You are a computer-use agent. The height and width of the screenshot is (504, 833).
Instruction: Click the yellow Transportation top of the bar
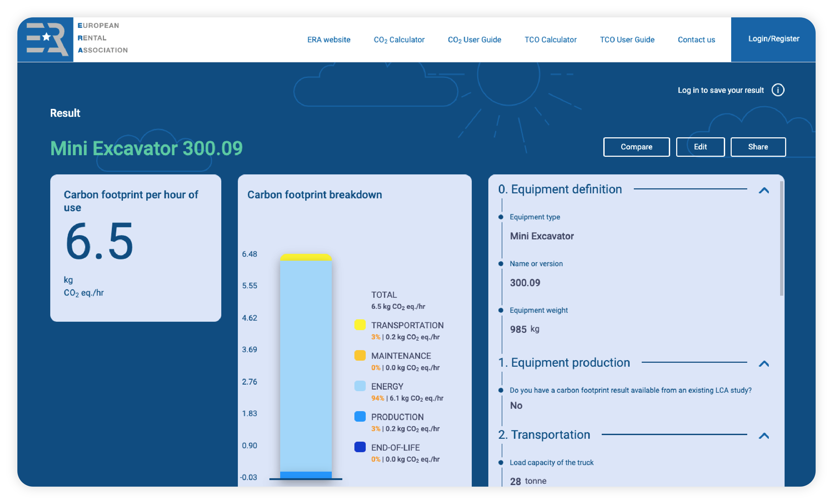(306, 258)
